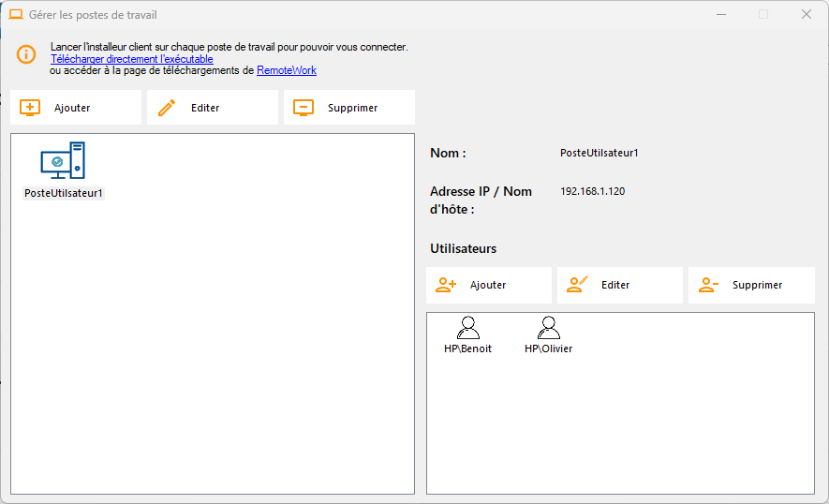Minimize the Gérer les postes de travail window
Viewport: 829px width, 504px height.
721,14
